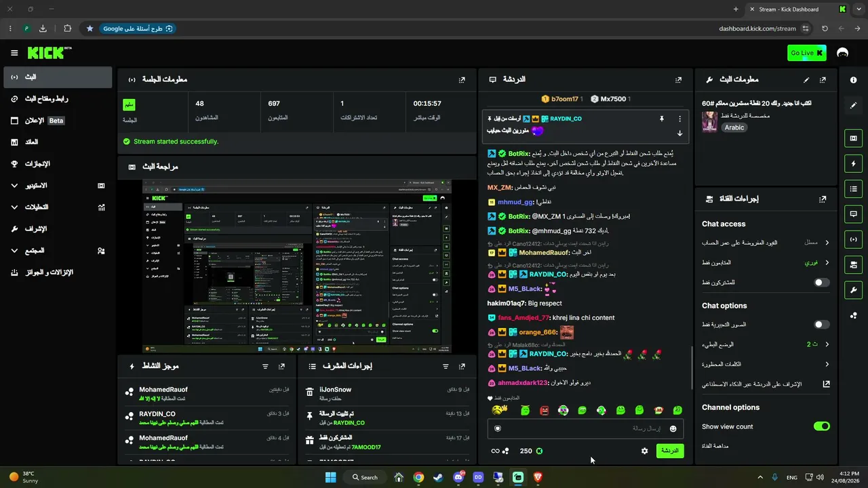The width and height of the screenshot is (868, 488).
Task: Click the red angry emote in chat
Action: pyautogui.click(x=544, y=410)
